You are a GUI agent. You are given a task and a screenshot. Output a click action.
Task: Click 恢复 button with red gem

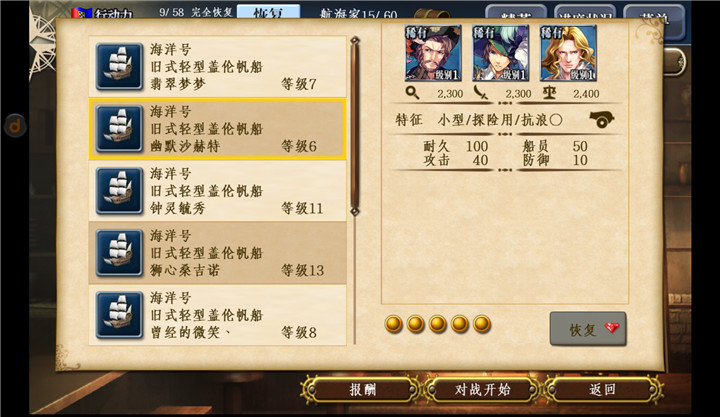point(588,329)
